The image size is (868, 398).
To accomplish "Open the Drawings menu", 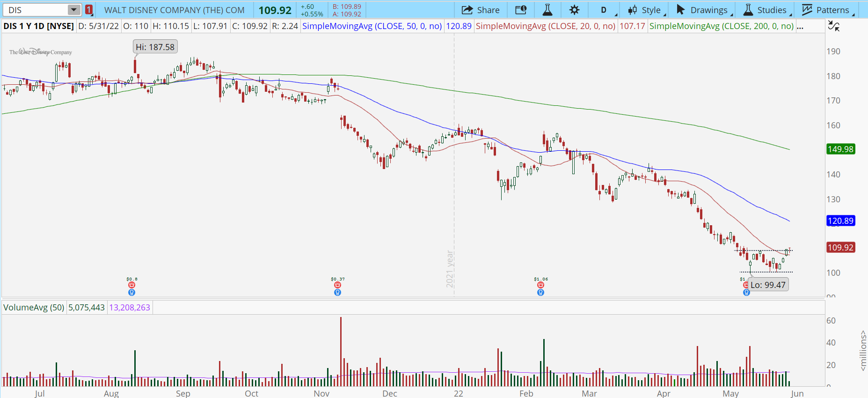I will click(x=703, y=10).
